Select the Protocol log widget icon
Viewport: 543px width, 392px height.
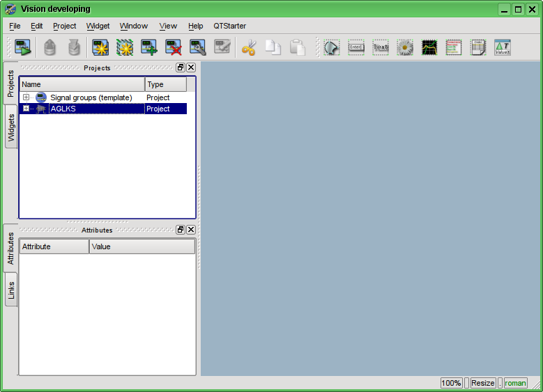click(454, 48)
